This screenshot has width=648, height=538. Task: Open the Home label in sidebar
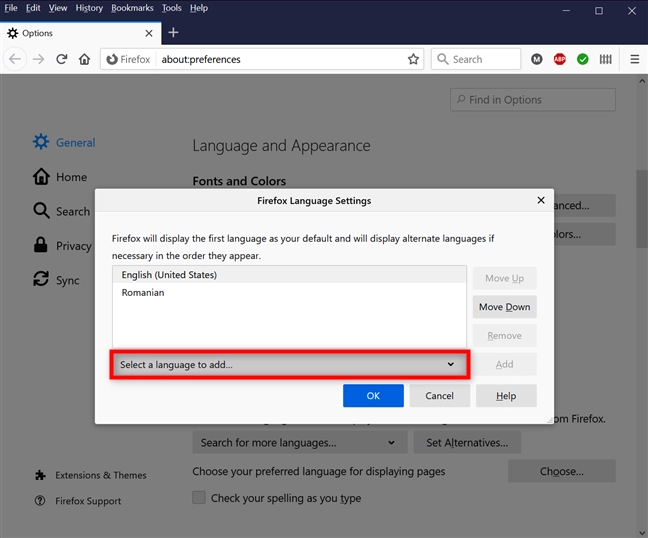[71, 177]
